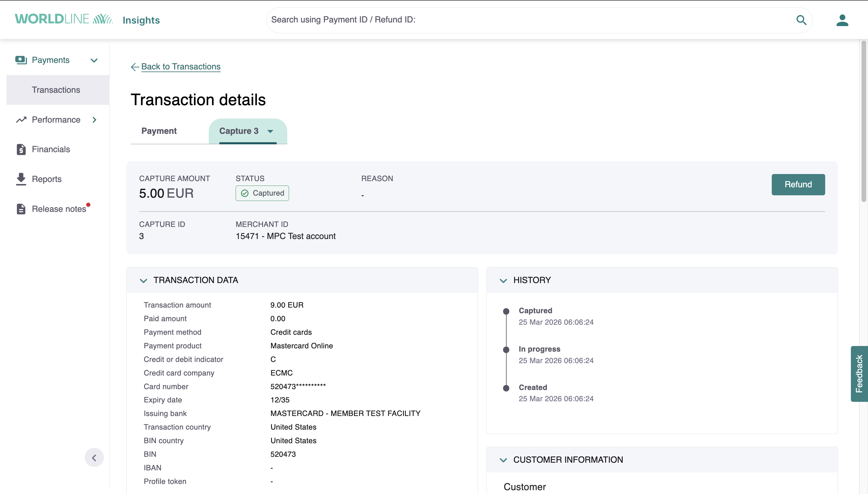Click the Mastercard Online payment product value
Screen dimensions: 868x494
pyautogui.click(x=302, y=346)
